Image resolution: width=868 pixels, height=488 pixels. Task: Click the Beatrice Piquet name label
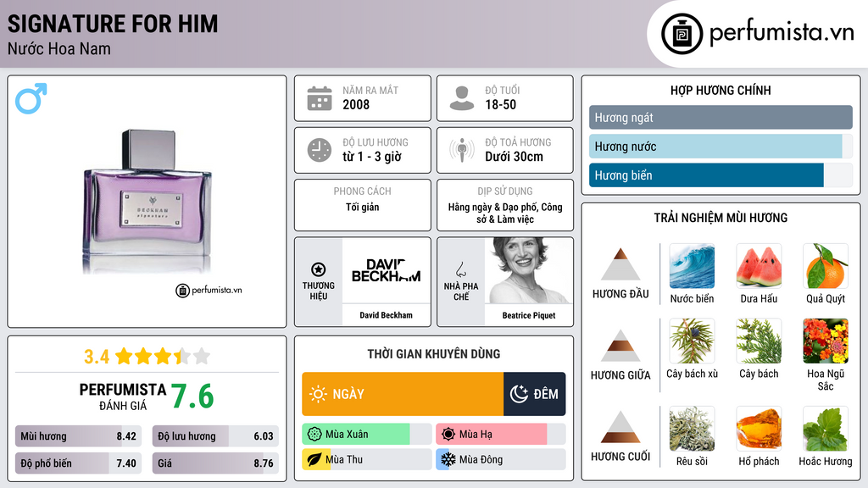tap(529, 315)
